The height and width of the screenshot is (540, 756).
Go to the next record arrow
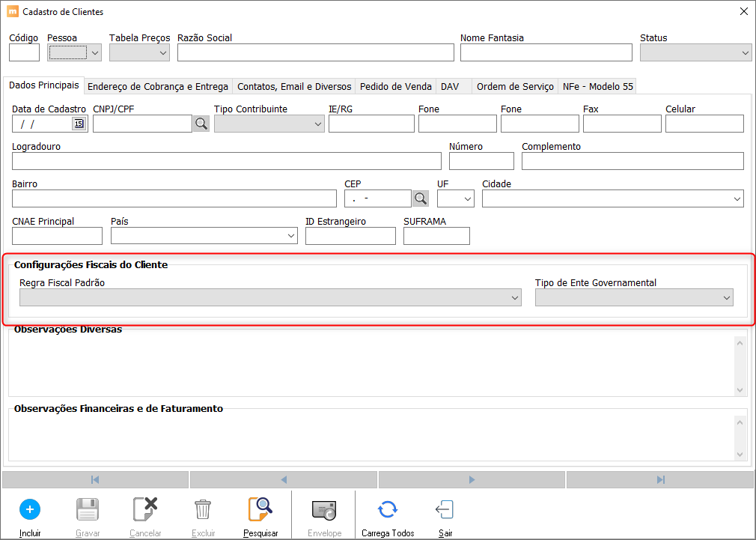tap(472, 480)
